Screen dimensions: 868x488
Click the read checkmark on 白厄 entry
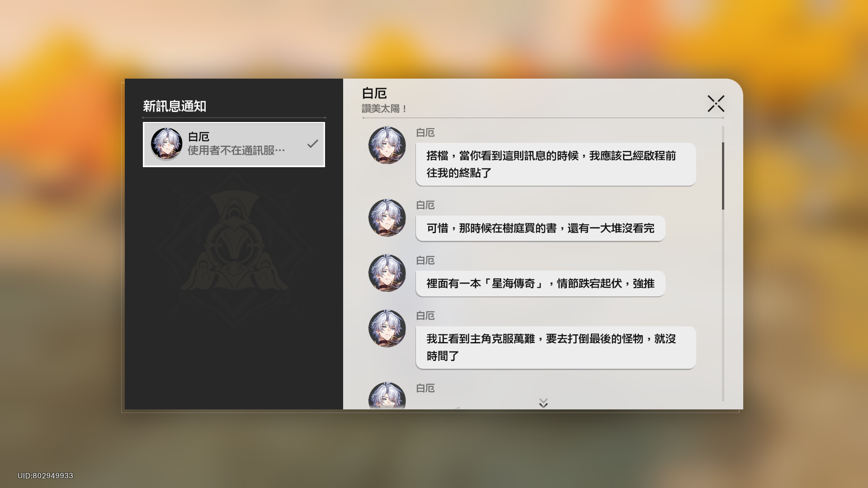312,144
